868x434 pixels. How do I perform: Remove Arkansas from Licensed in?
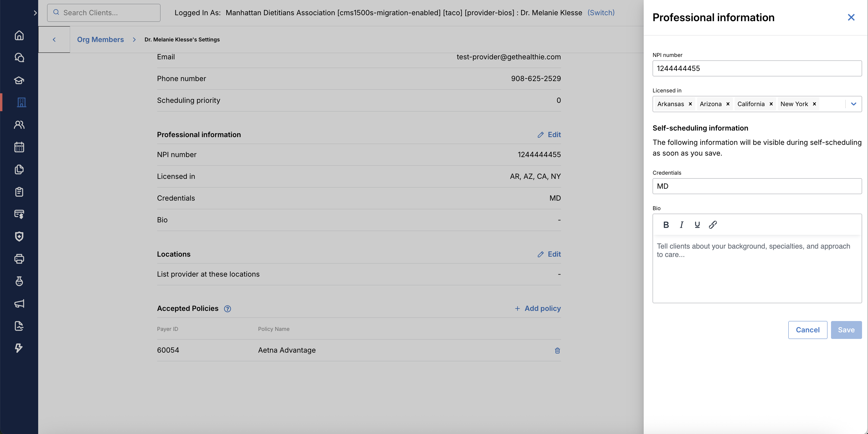point(690,104)
